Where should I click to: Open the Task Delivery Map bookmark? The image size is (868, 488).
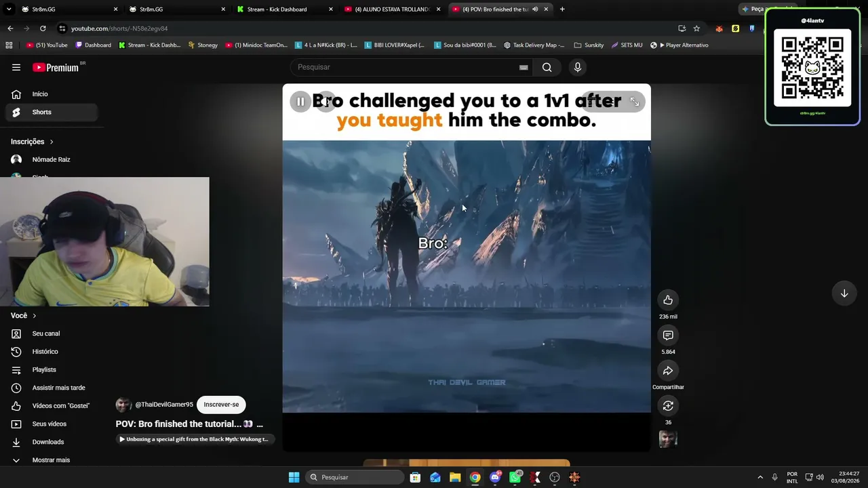tap(534, 45)
